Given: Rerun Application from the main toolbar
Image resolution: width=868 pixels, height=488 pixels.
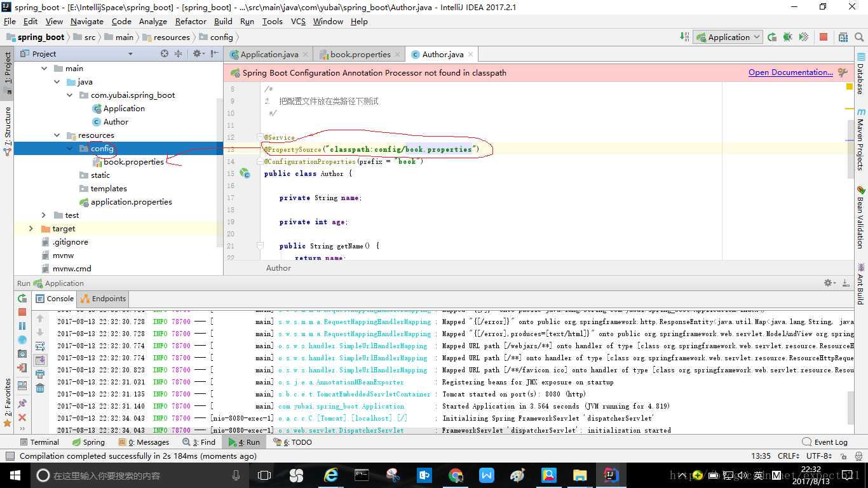Looking at the screenshot, I should tap(772, 37).
